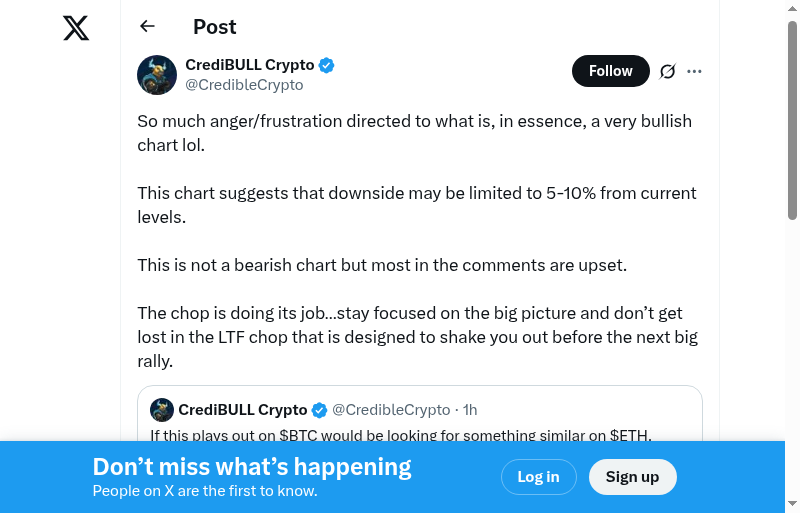The width and height of the screenshot is (800, 513).
Task: Open the author's CrediBULL Crypto name link
Action: (x=250, y=65)
